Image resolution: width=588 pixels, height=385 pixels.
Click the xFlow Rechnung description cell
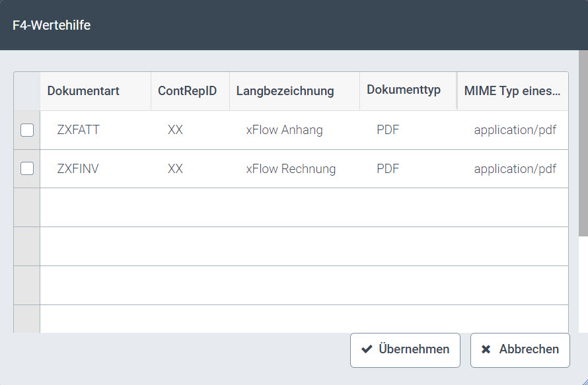(x=291, y=169)
